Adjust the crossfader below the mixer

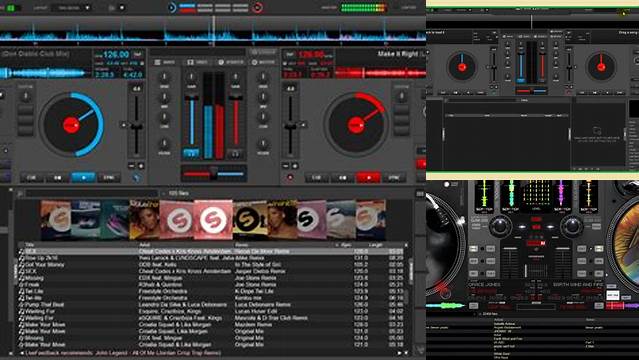tap(214, 174)
